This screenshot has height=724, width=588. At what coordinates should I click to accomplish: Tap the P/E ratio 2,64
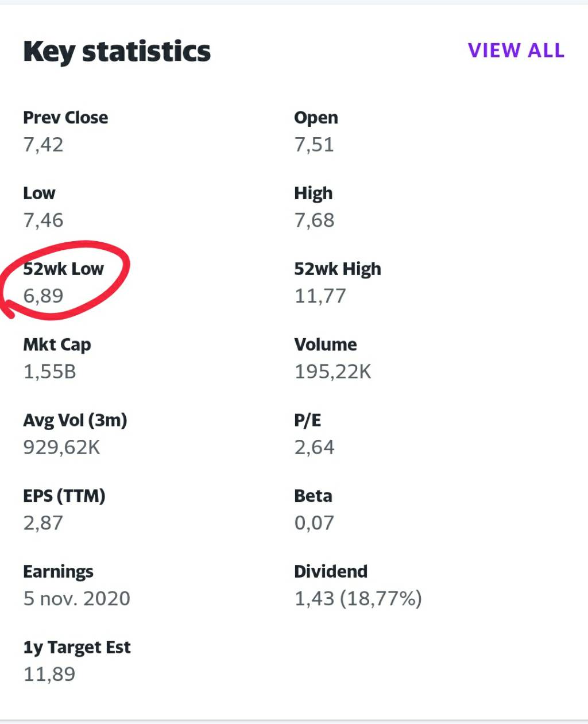click(x=314, y=447)
